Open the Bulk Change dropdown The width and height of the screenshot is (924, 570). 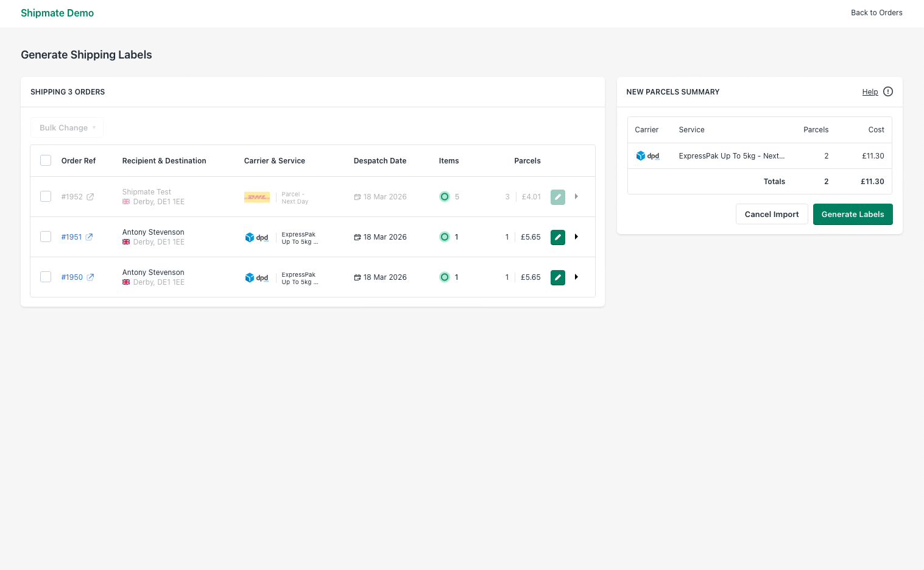tap(67, 127)
